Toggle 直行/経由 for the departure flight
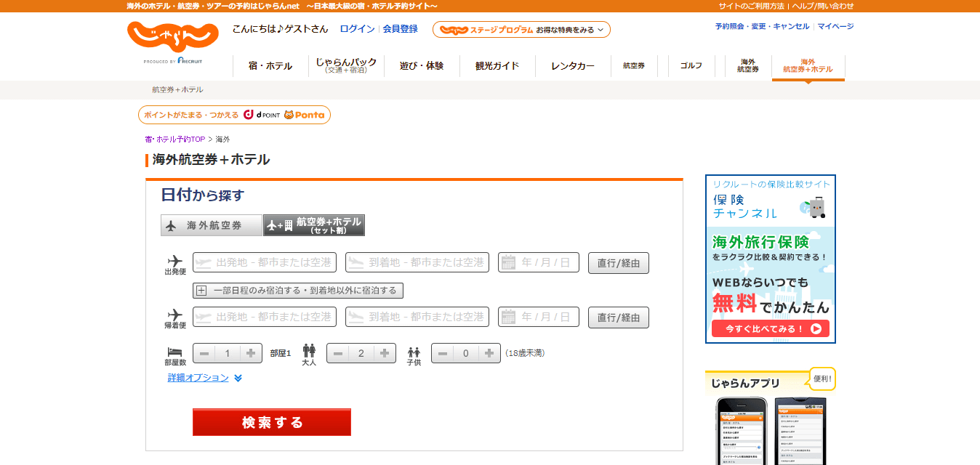980x465 pixels. (x=618, y=262)
